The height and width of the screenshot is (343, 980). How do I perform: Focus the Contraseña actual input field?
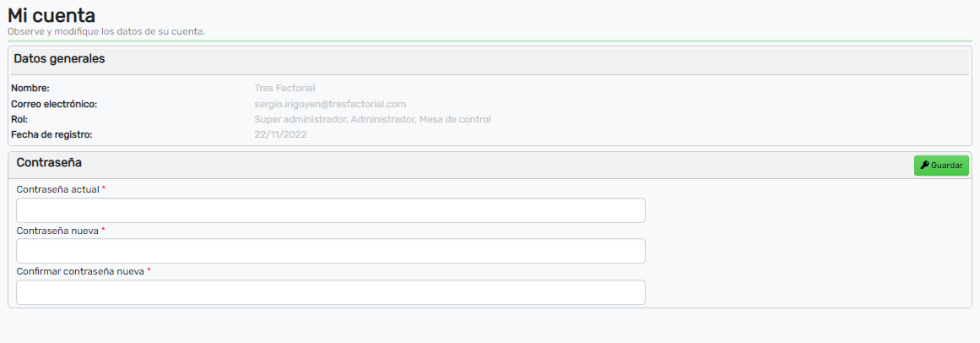coord(331,210)
